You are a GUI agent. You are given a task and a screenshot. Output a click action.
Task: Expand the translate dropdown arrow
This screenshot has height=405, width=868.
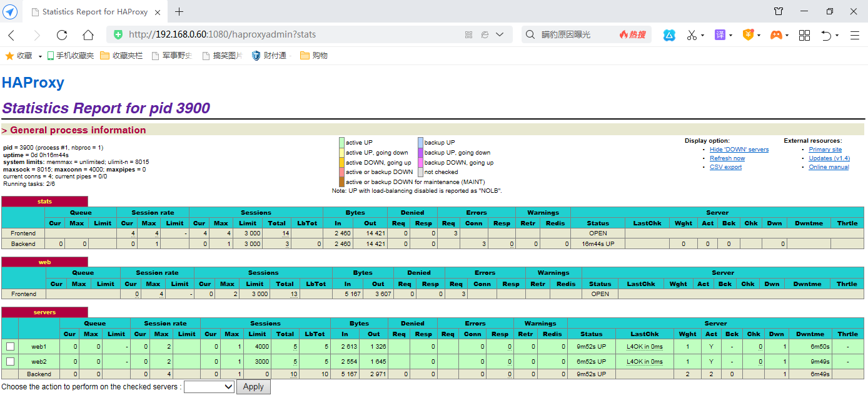pyautogui.click(x=730, y=36)
